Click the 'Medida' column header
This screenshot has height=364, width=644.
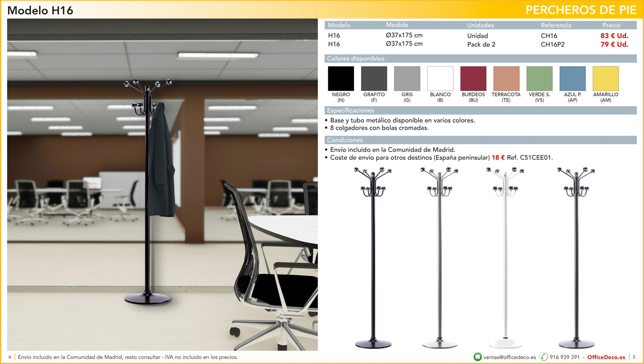click(x=397, y=25)
